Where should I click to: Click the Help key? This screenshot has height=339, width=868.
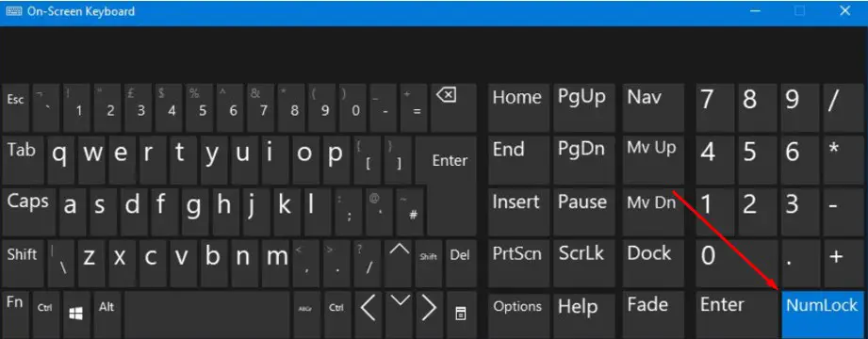click(x=583, y=314)
